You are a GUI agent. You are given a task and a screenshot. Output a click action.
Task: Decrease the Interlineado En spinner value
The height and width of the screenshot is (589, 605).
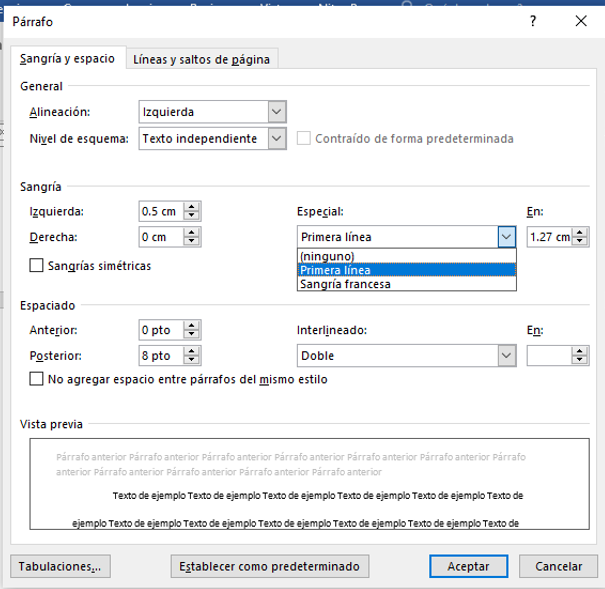[x=580, y=361]
